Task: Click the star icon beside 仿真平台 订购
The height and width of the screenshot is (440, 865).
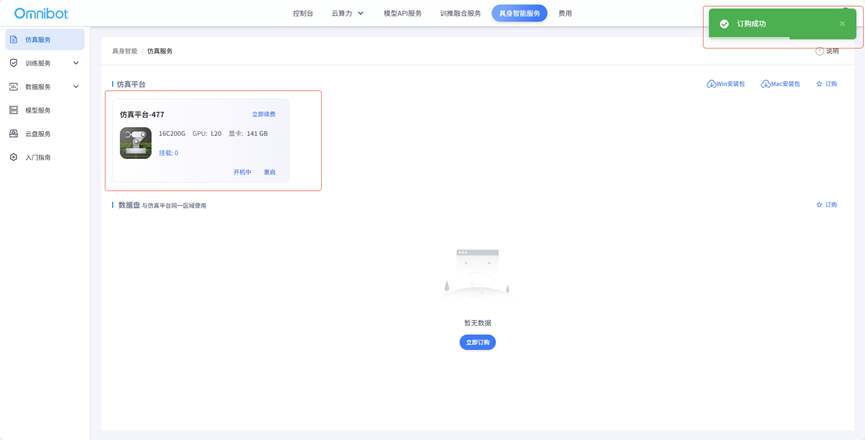Action: pyautogui.click(x=819, y=84)
